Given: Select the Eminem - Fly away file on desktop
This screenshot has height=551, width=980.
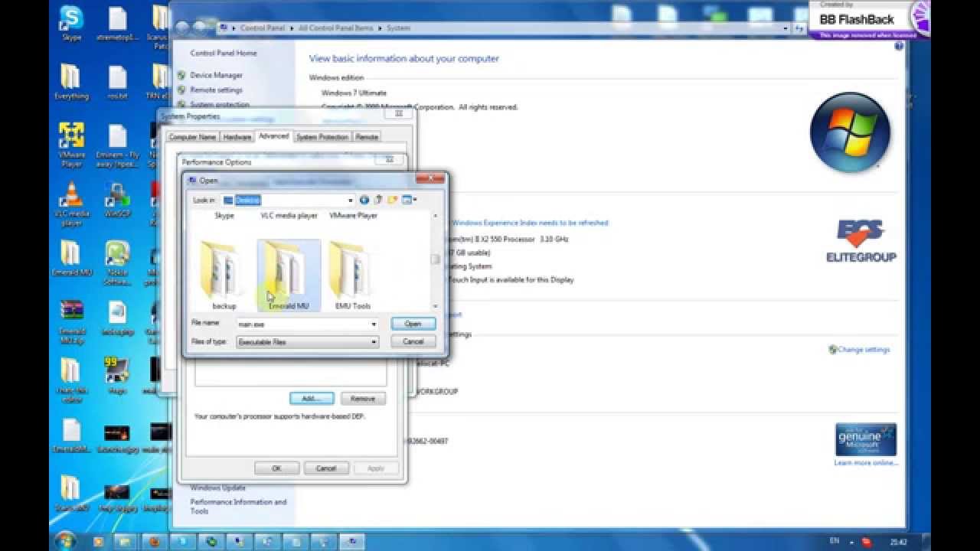Looking at the screenshot, I should click(117, 145).
